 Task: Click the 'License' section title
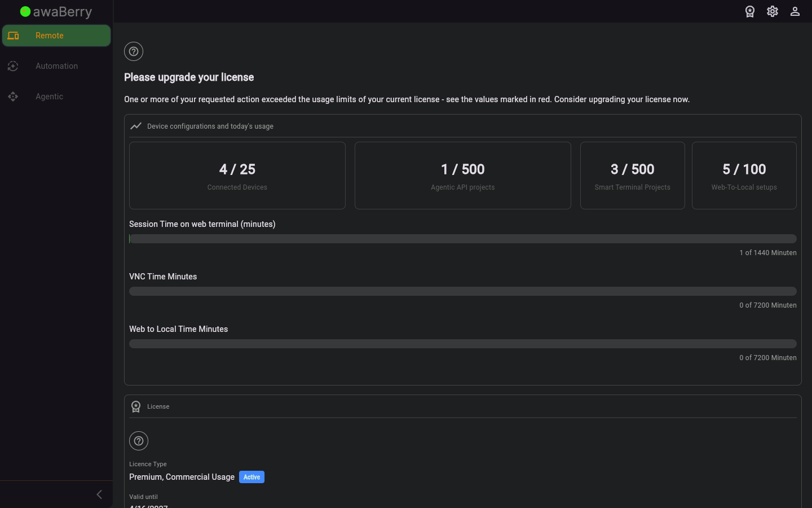tap(158, 406)
